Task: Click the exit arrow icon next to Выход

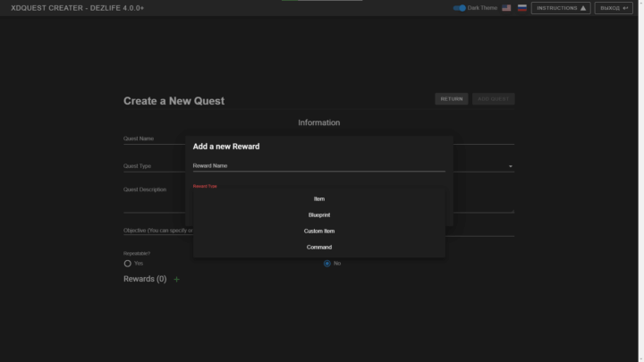Action: (625, 8)
